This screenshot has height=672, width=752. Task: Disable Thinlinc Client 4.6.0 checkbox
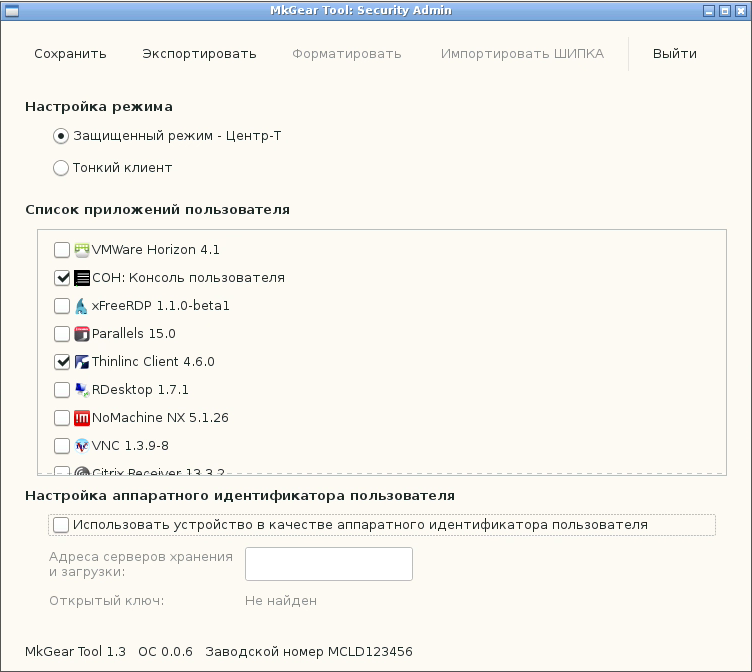[x=62, y=362]
